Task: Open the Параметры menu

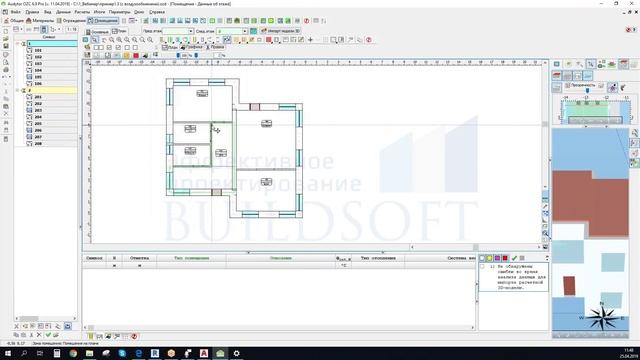Action: [x=119, y=12]
